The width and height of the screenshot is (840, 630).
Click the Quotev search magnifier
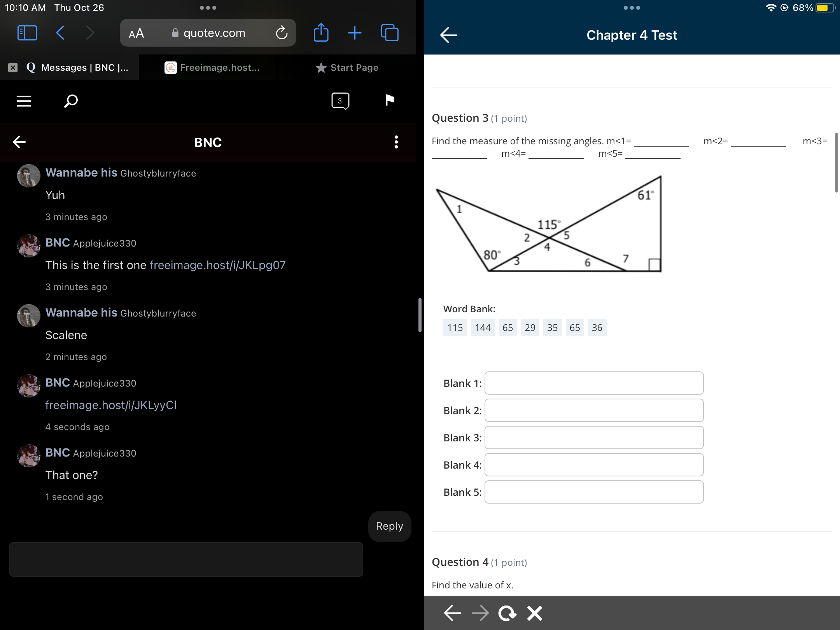pyautogui.click(x=71, y=101)
